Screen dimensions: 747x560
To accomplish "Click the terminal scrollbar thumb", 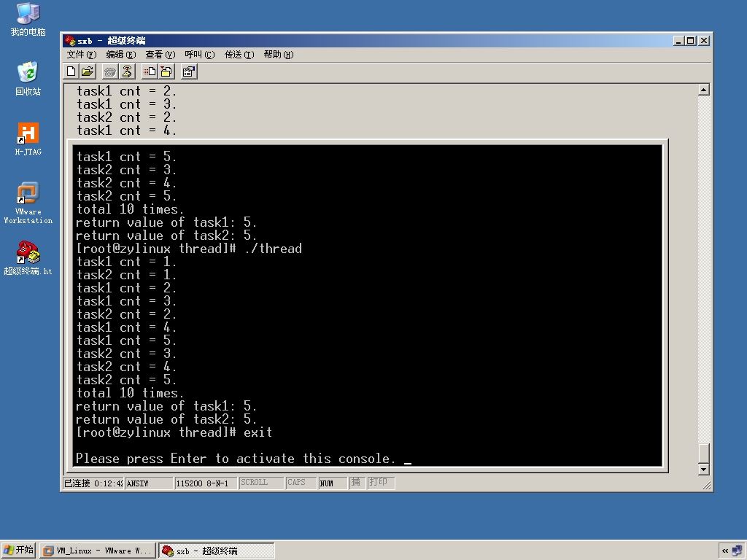I will pyautogui.click(x=704, y=453).
